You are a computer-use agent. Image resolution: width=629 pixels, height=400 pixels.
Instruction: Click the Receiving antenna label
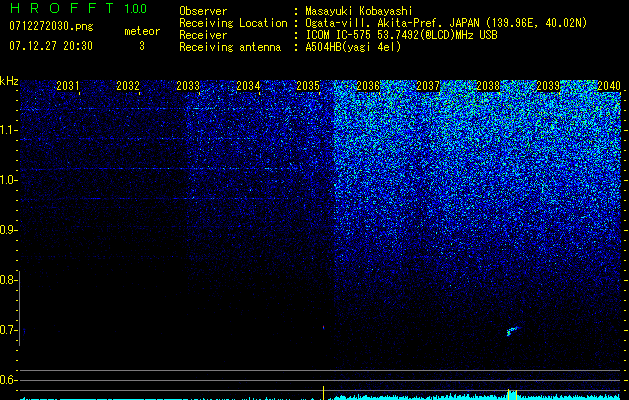point(230,47)
